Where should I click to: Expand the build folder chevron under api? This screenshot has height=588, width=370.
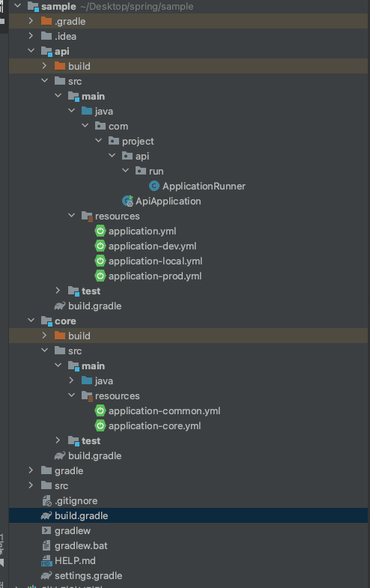(x=45, y=66)
